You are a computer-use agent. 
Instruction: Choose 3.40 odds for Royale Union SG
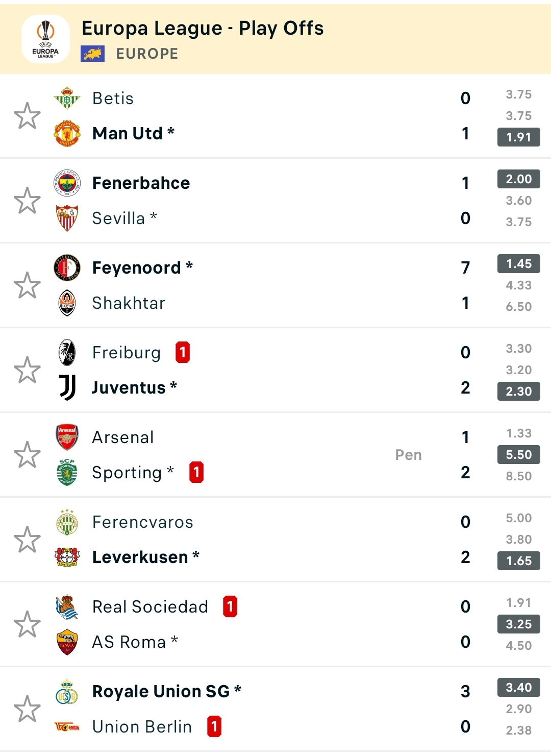coord(519,687)
